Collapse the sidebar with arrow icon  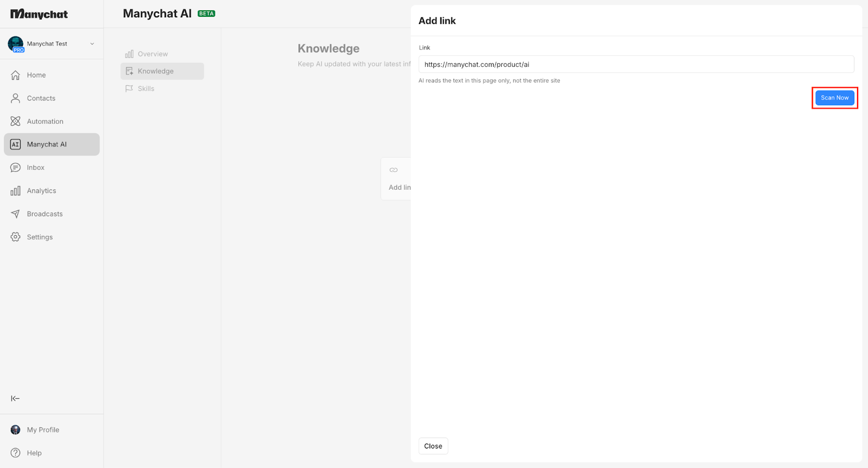click(x=15, y=399)
